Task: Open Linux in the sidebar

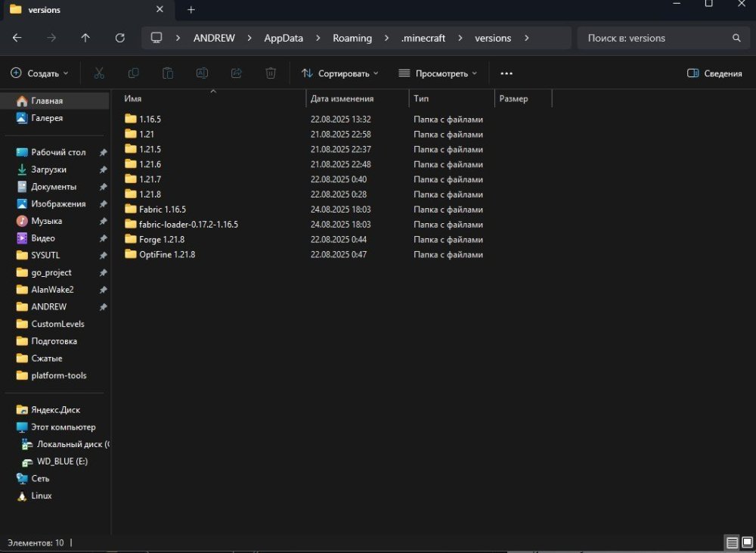Action: click(x=56, y=496)
